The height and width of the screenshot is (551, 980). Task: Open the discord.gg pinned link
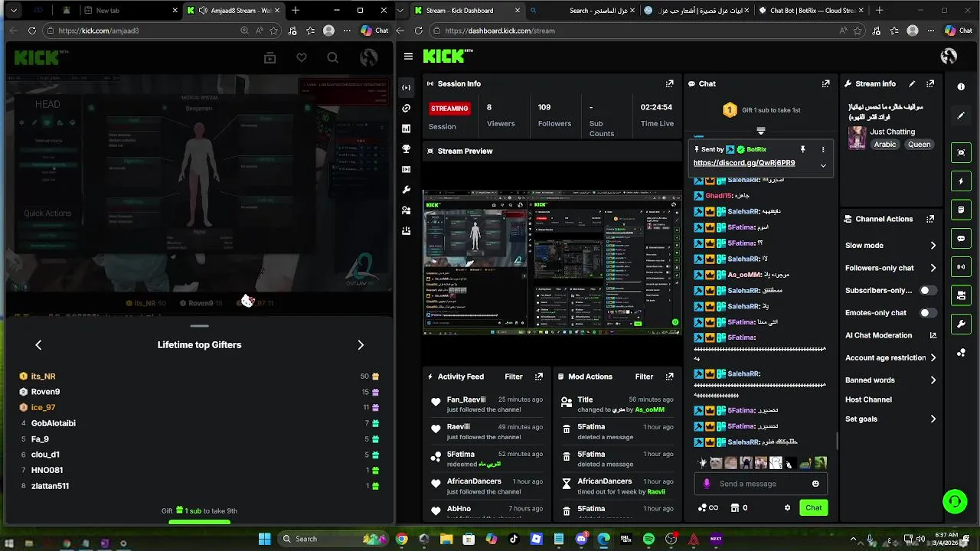[x=743, y=163]
